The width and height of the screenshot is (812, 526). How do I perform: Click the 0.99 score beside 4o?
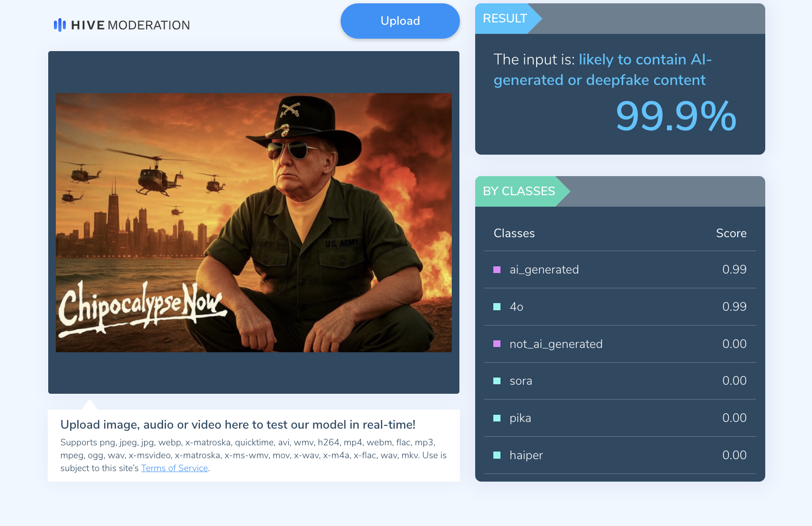pos(734,307)
